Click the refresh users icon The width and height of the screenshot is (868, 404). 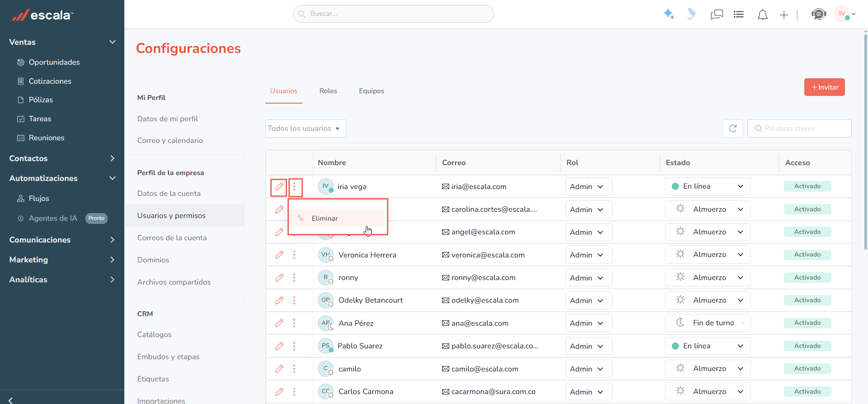click(x=733, y=128)
